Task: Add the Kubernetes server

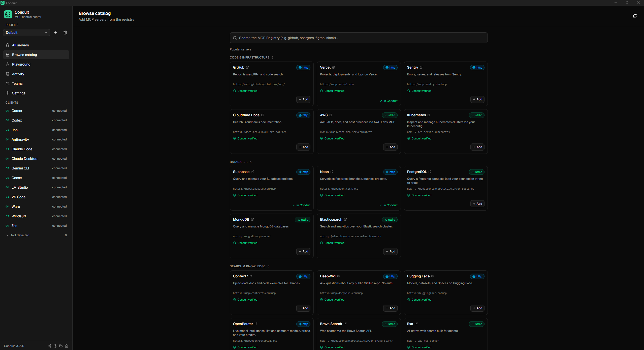Action: 477,147
